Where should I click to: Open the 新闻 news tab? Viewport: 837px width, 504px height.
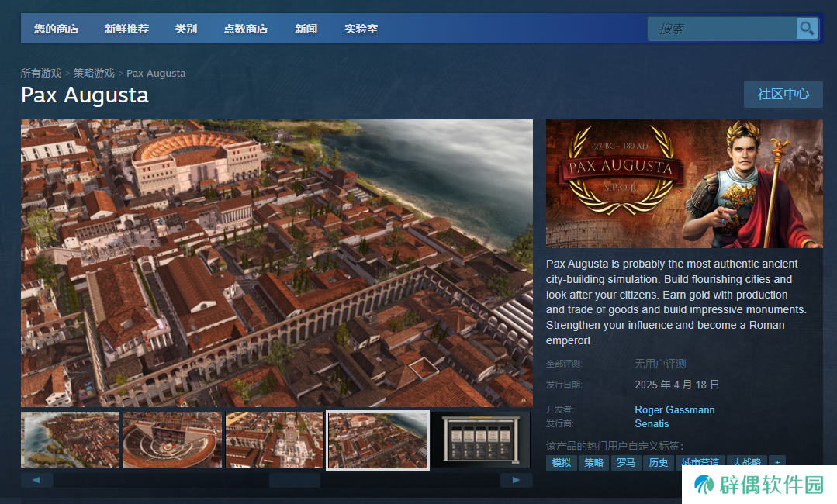306,29
